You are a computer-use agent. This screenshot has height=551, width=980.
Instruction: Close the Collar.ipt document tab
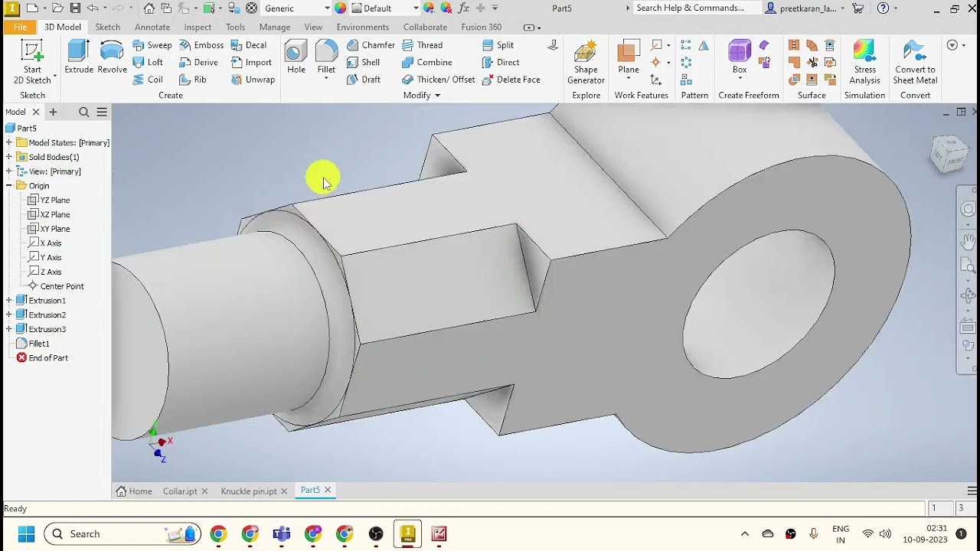[204, 491]
